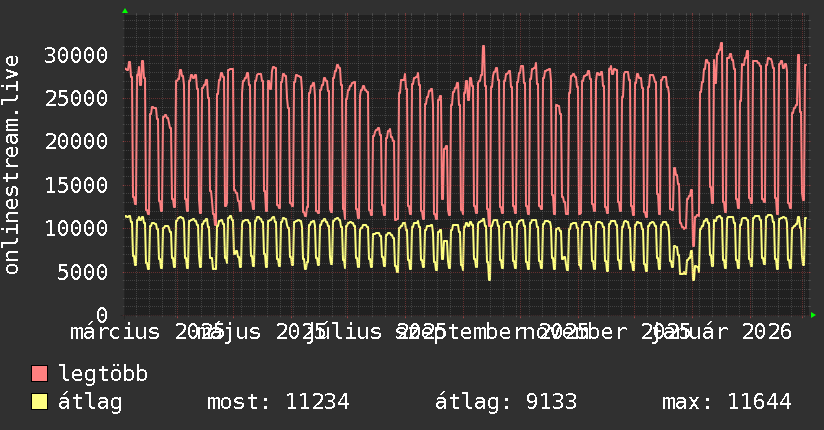
Task: Click the green arrow at y-axis top
Action: [125, 11]
